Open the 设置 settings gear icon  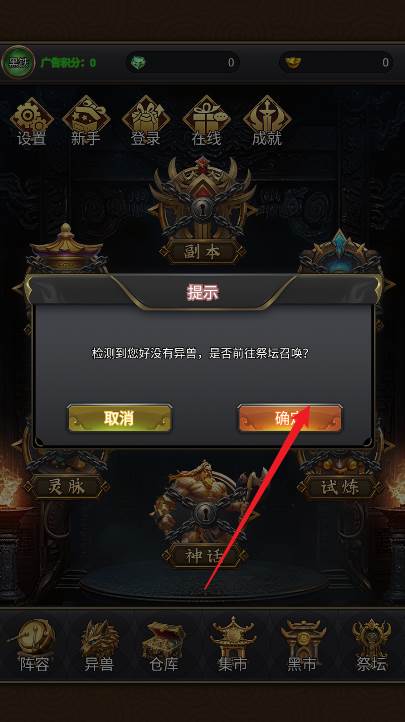pyautogui.click(x=32, y=122)
